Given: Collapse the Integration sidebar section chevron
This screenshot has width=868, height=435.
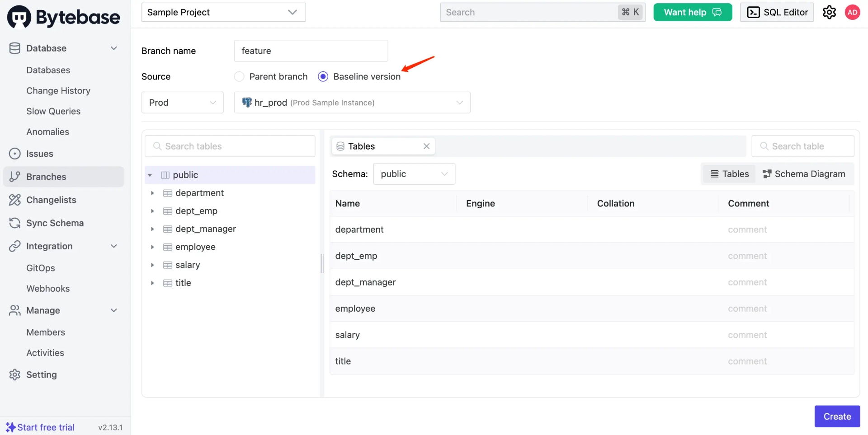Looking at the screenshot, I should point(114,246).
